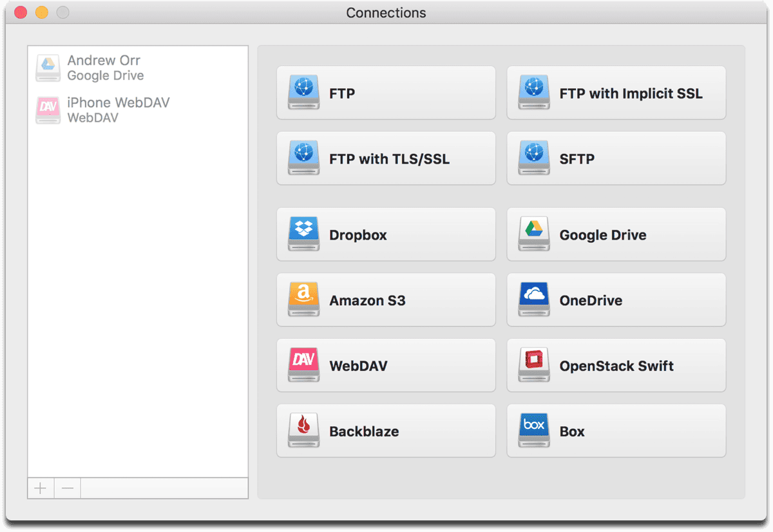
Task: Click the Dropbox logo icon
Action: (303, 234)
